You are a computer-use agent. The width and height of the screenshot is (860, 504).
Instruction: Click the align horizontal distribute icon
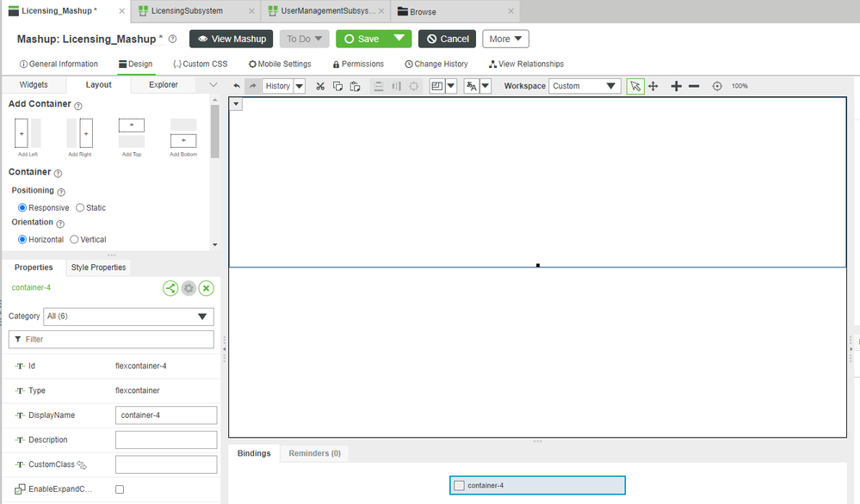(396, 86)
